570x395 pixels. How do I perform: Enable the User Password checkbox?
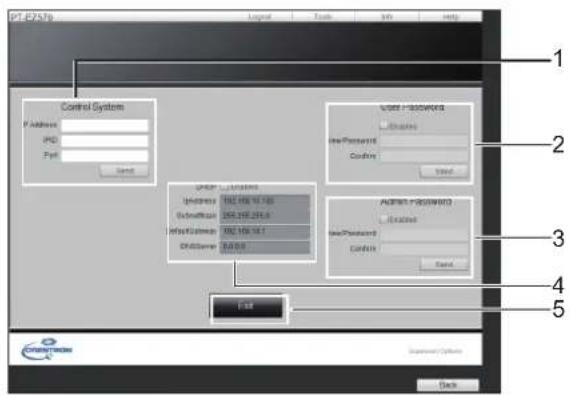pyautogui.click(x=384, y=125)
